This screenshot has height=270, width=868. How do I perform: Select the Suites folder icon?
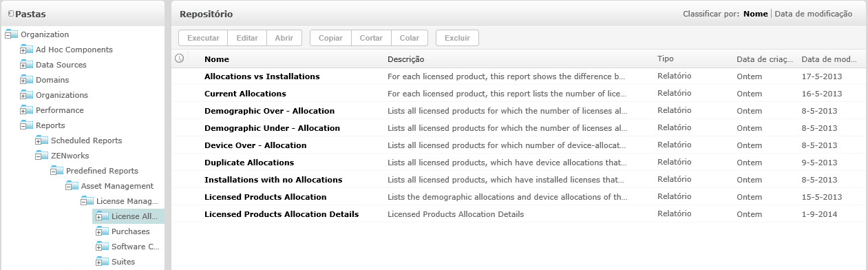click(102, 262)
